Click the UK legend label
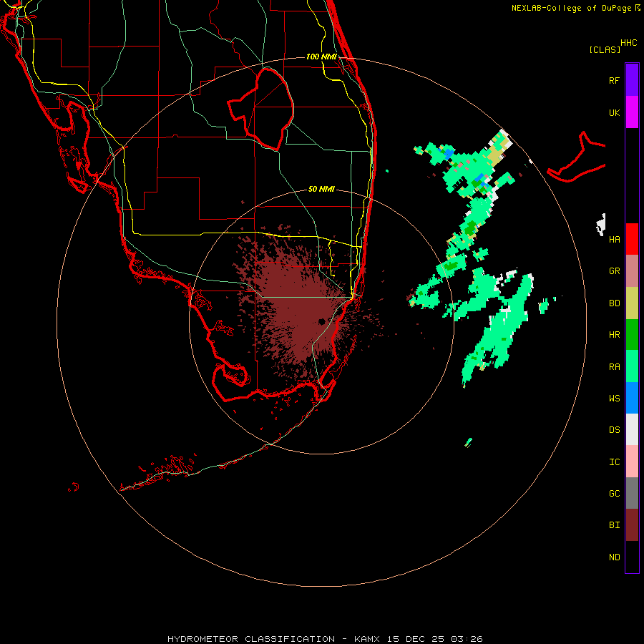The height and width of the screenshot is (644, 644). 614,112
